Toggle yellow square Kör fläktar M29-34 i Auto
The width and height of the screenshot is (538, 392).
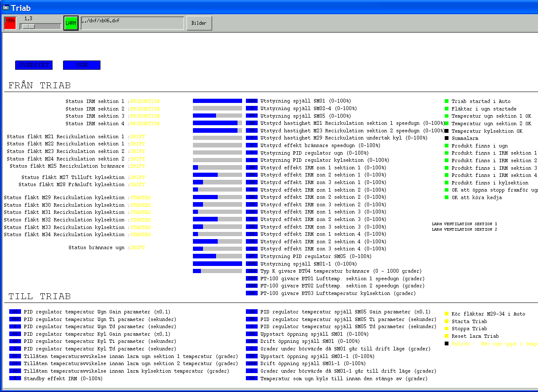pyautogui.click(x=447, y=314)
